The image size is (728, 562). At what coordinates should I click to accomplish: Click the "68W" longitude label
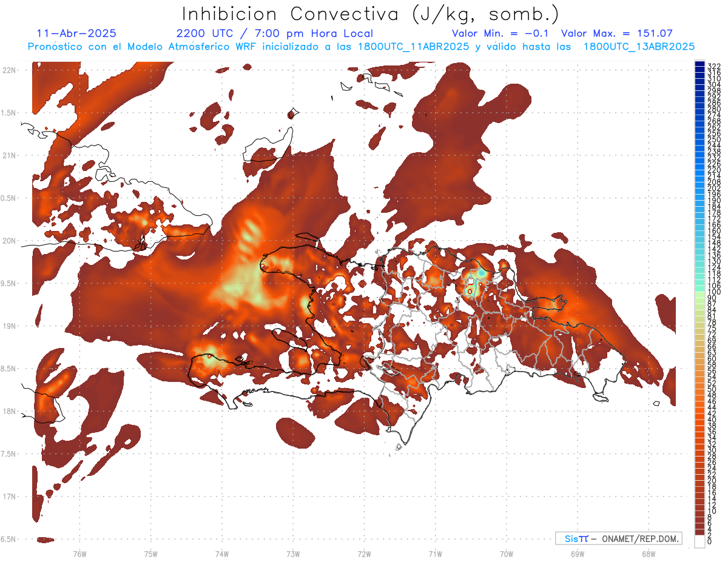pos(649,554)
